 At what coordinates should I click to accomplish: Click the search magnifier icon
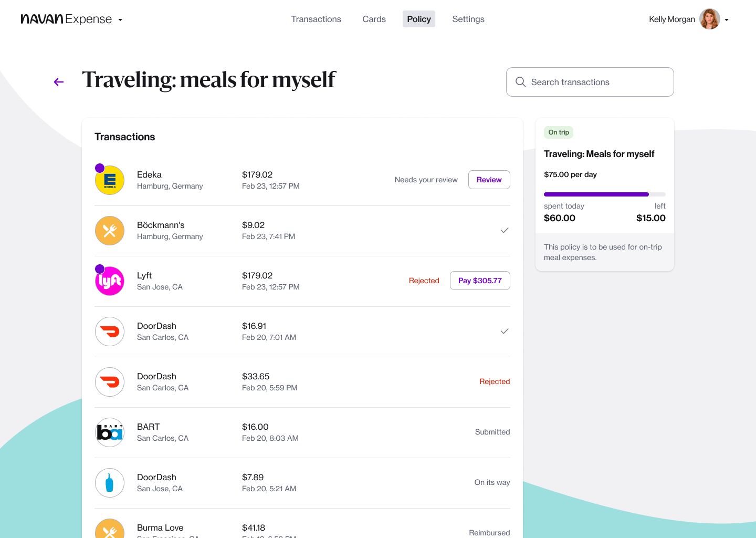coord(520,82)
